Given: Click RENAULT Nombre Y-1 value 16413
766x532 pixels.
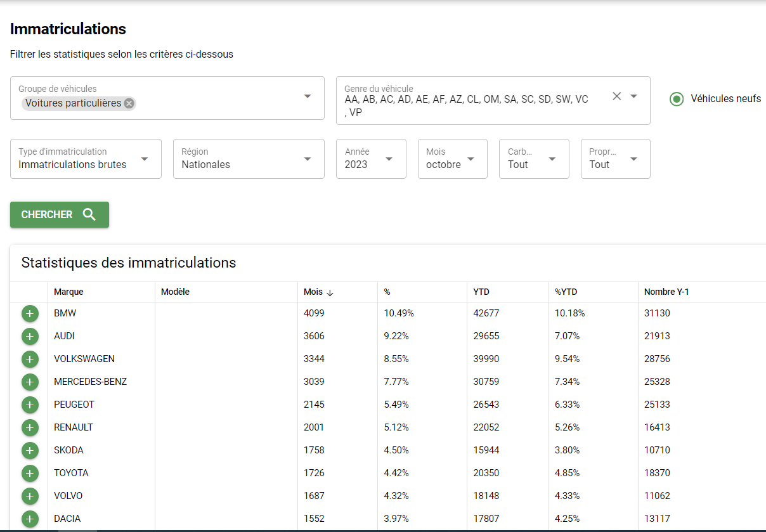Looking at the screenshot, I should click(x=657, y=427).
